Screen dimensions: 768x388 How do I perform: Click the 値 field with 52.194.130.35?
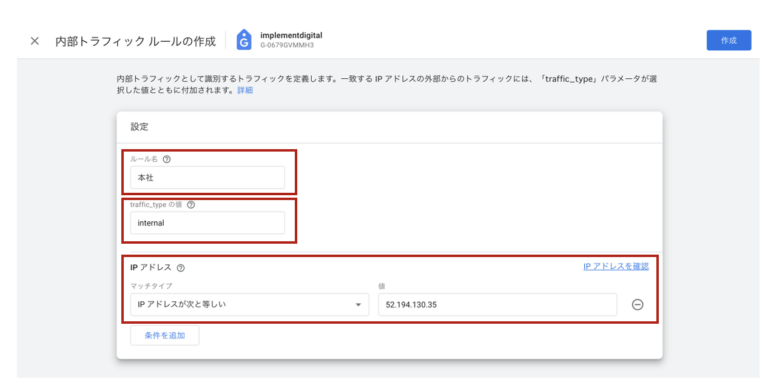click(497, 305)
